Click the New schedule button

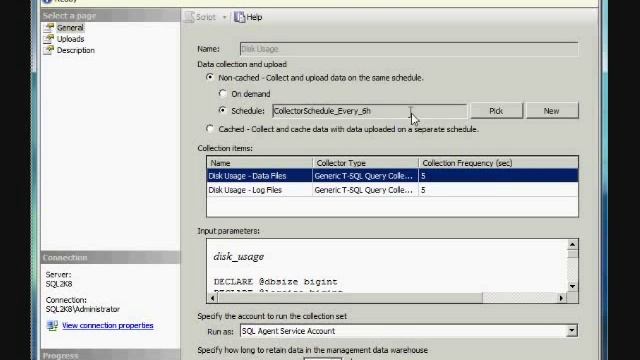pyautogui.click(x=552, y=111)
